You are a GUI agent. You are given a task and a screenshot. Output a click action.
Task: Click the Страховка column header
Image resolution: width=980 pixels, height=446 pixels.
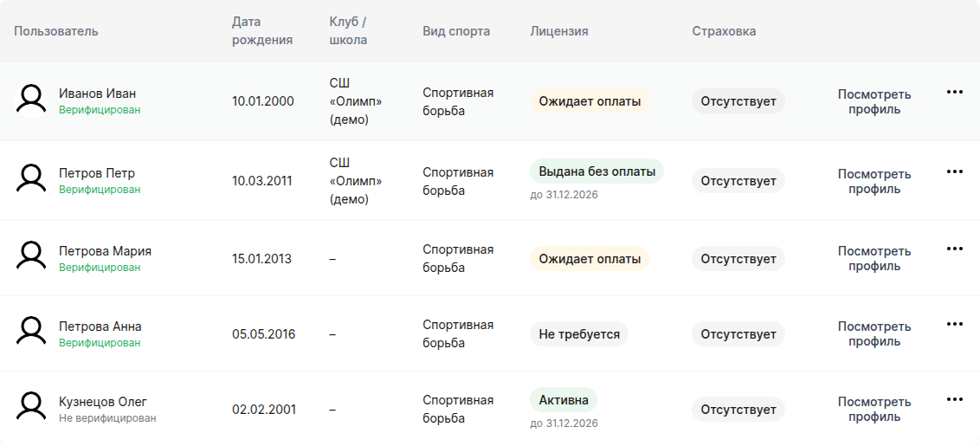tap(724, 30)
